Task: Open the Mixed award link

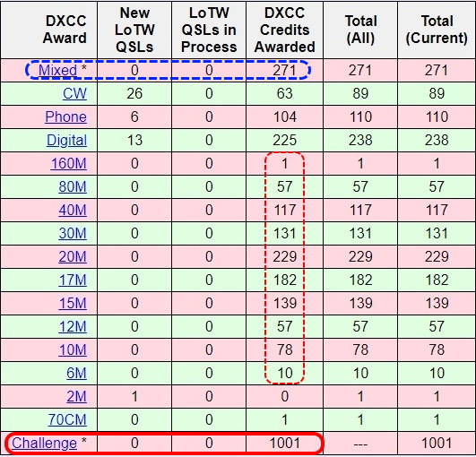Action: [57, 71]
